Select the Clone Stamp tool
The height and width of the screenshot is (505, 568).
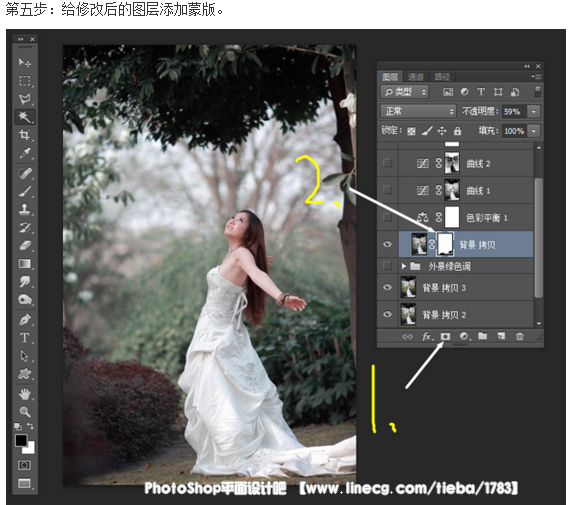(x=25, y=209)
